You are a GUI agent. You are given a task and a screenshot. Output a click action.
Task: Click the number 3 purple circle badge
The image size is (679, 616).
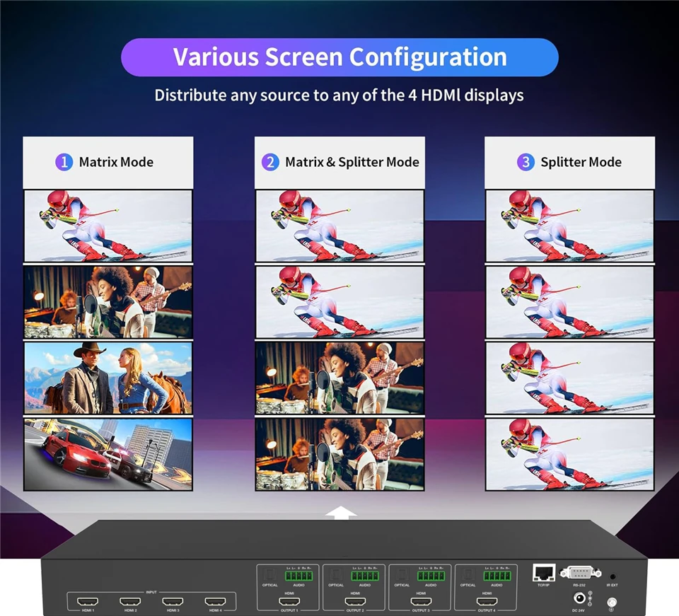[x=526, y=162]
